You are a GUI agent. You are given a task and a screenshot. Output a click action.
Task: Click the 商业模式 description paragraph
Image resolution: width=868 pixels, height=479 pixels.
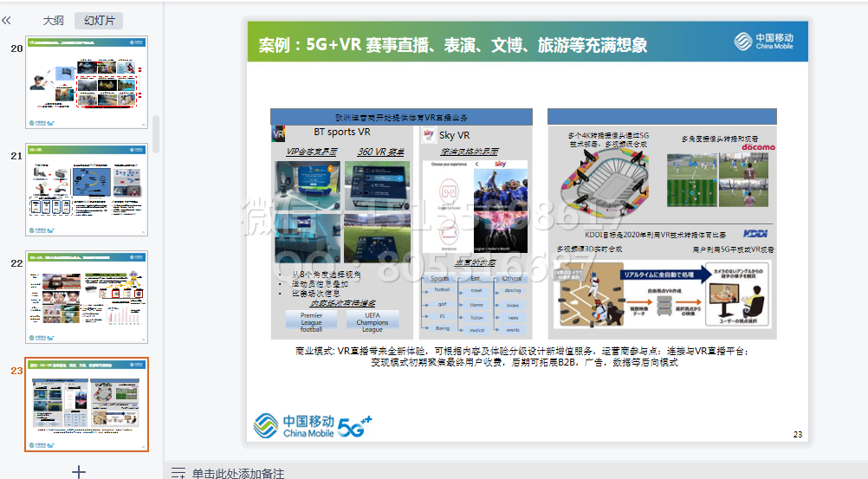(521, 357)
